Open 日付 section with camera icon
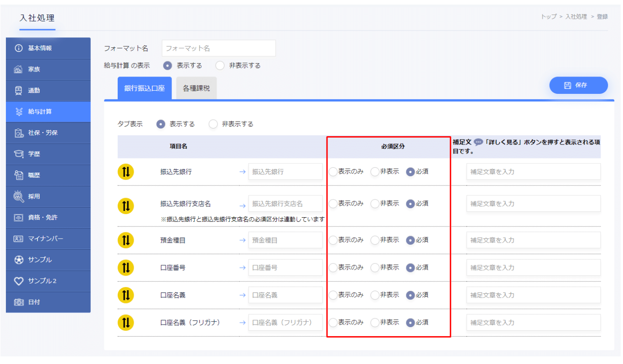The height and width of the screenshot is (364, 623). coord(48,302)
